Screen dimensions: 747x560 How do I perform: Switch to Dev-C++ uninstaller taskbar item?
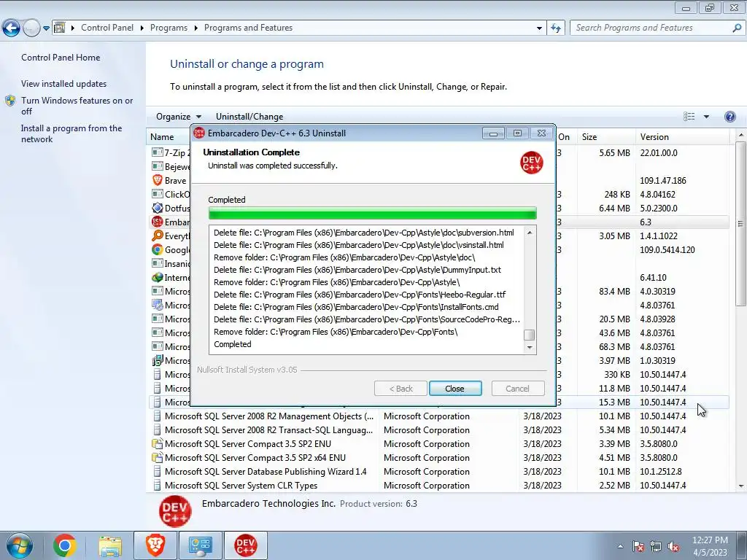245,545
